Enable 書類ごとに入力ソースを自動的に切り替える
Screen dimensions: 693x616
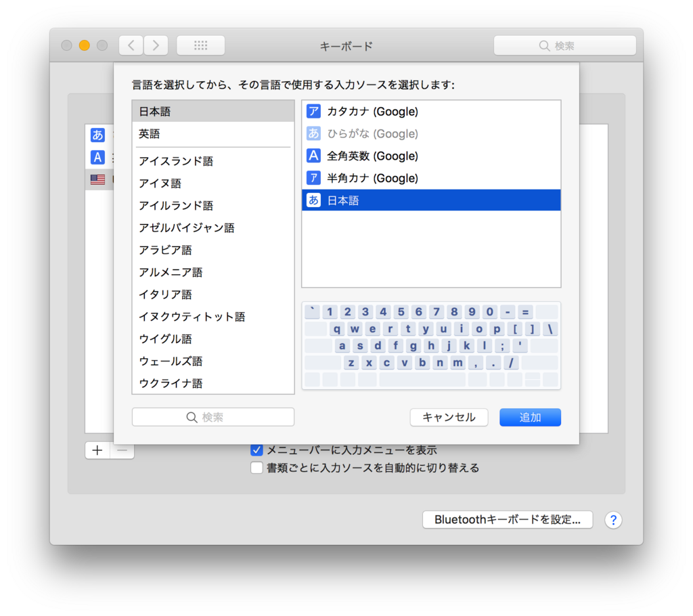[257, 467]
